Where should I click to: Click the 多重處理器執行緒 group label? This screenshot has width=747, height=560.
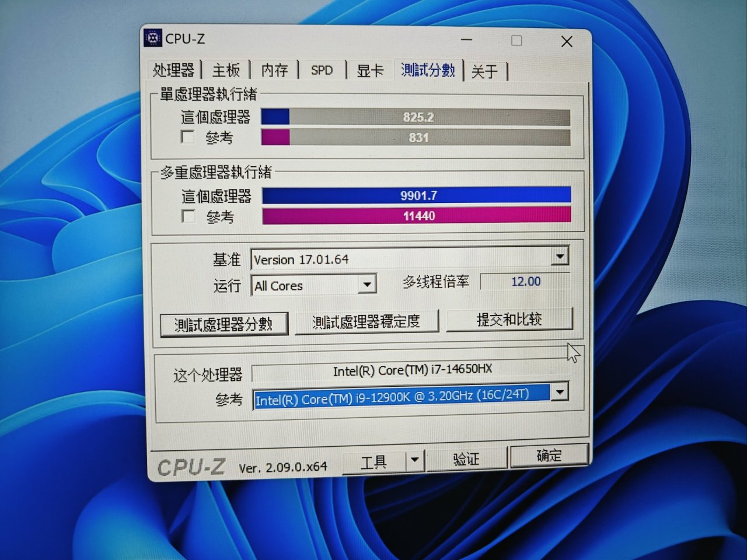[x=216, y=172]
